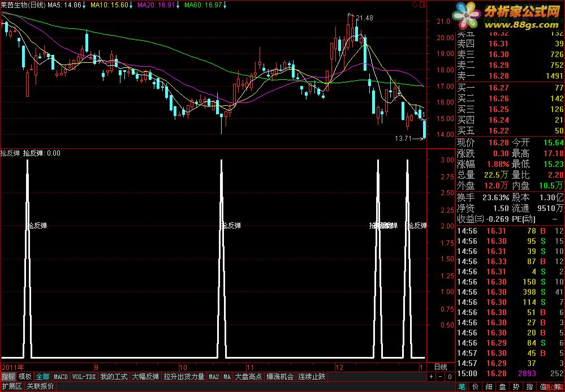The width and height of the screenshot is (565, 392).
Task: Open the 拉升出货力量 indicator tab
Action: coord(184,377)
